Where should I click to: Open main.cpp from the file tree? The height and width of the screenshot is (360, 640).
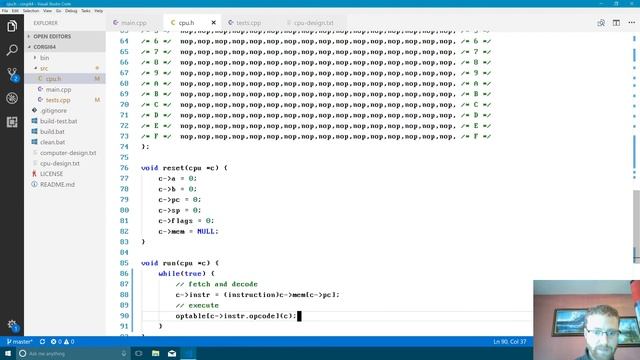65,89
